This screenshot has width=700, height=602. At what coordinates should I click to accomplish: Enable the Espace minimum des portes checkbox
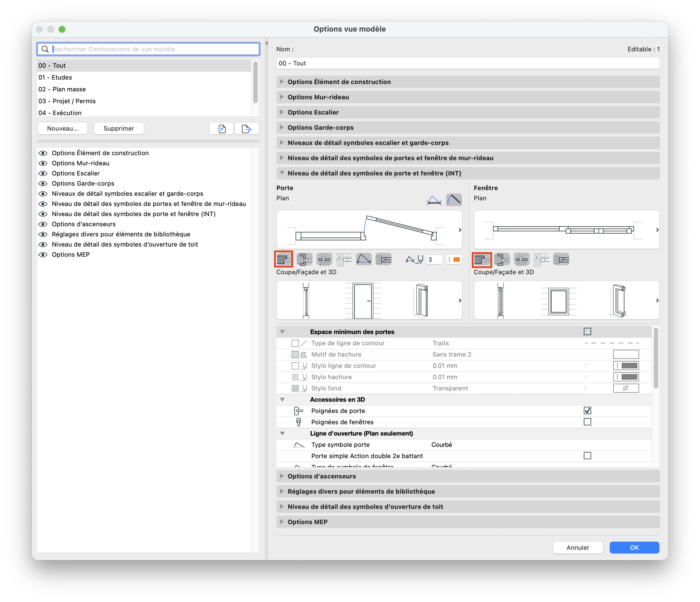[x=587, y=331]
